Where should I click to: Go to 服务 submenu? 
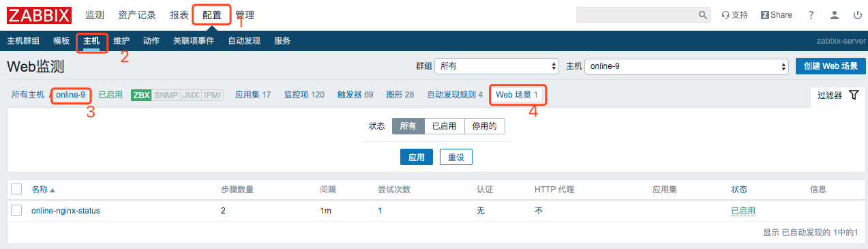(x=282, y=41)
